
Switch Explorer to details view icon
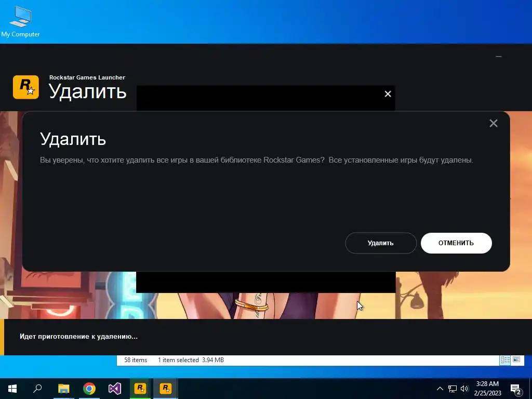pyautogui.click(x=505, y=360)
